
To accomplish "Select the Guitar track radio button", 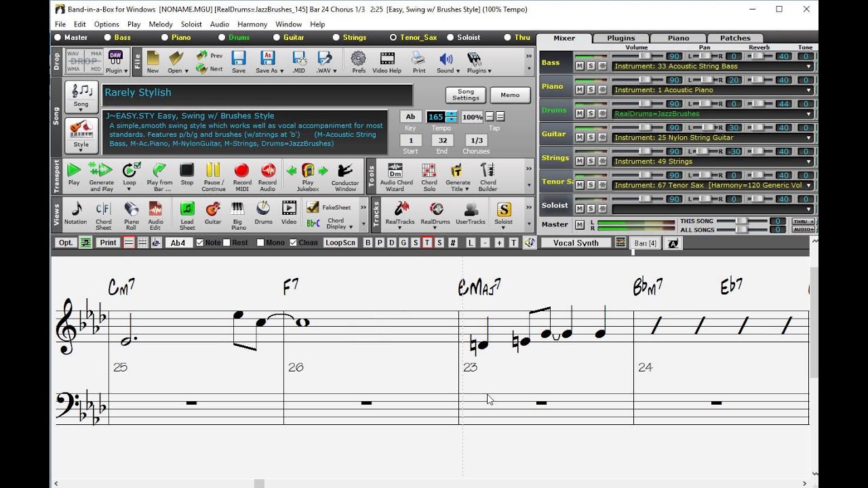I will 277,38.
